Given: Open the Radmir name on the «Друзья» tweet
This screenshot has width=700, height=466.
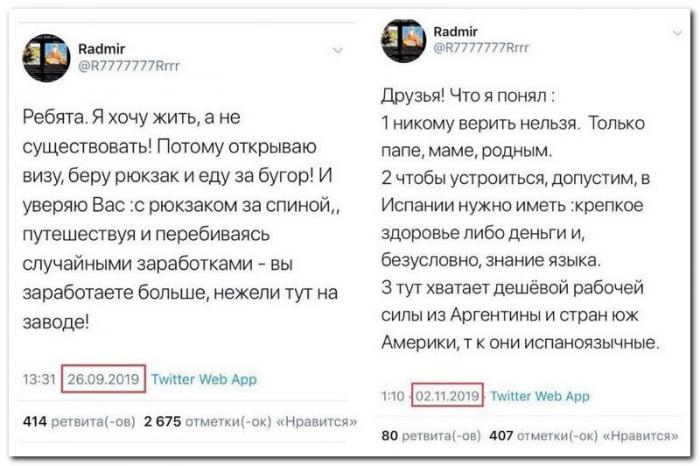Looking at the screenshot, I should point(454,30).
